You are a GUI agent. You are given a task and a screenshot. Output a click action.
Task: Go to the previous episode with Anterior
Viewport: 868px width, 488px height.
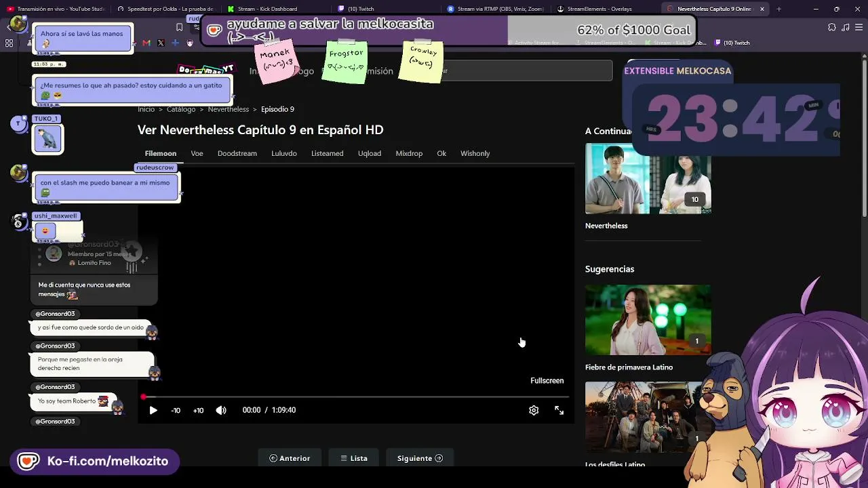click(290, 458)
